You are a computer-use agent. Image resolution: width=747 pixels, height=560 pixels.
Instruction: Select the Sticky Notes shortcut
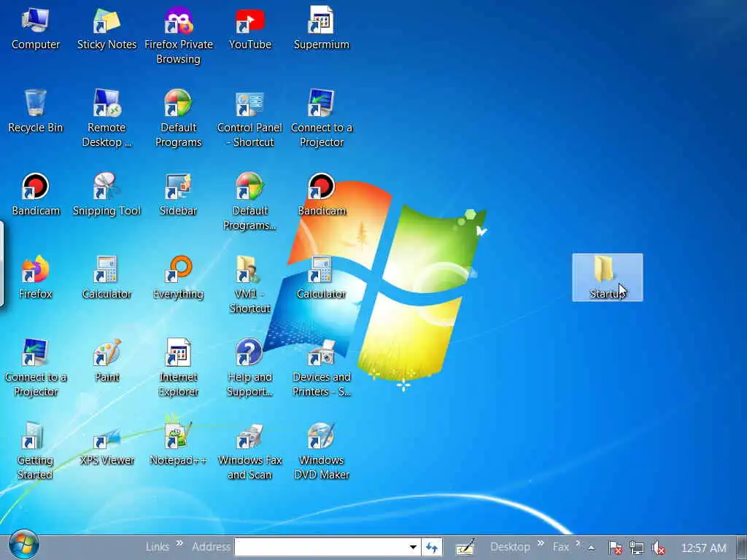coord(107,28)
